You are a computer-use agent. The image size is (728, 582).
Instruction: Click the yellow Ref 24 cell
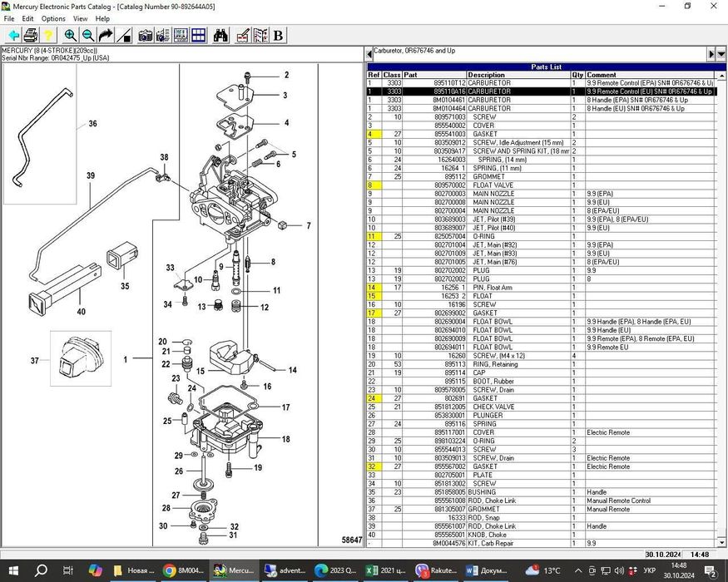374,398
